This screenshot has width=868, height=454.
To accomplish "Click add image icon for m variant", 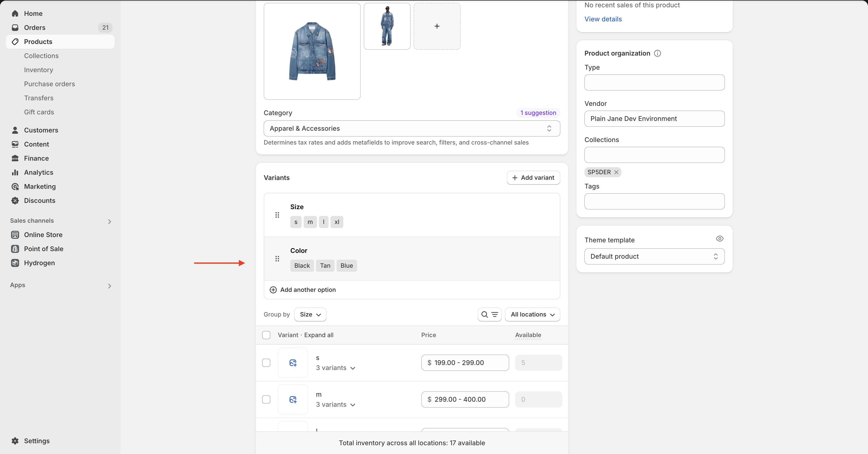I will [293, 400].
